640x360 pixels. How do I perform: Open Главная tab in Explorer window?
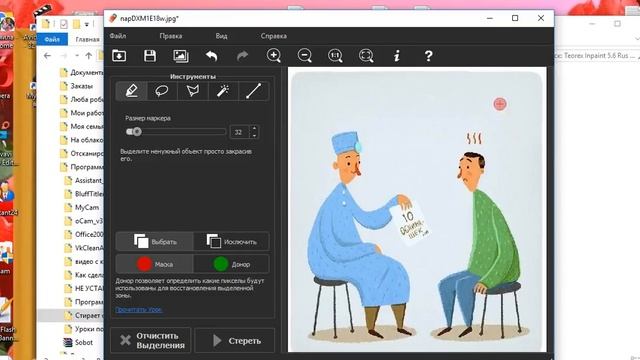87,39
